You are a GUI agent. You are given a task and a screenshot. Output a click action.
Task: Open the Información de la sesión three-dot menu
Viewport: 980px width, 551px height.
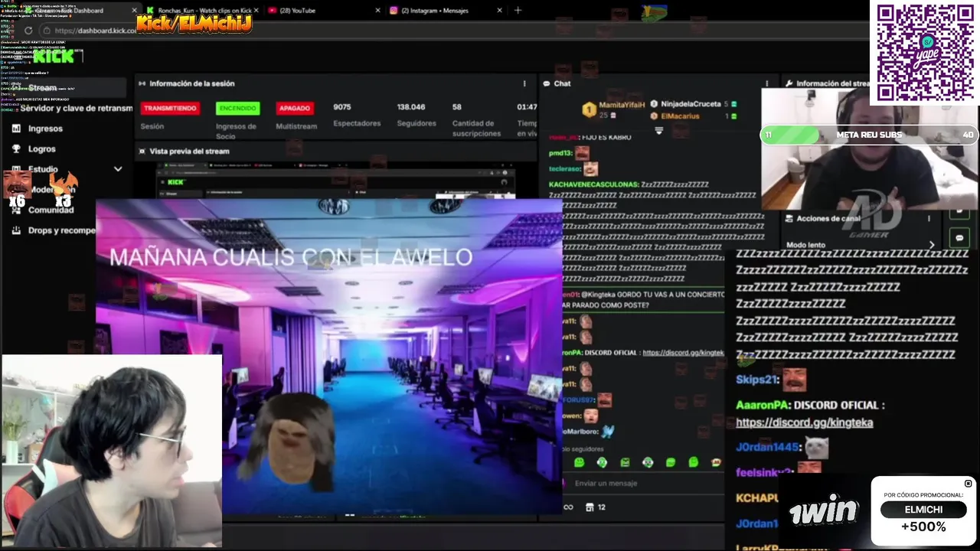pos(524,83)
